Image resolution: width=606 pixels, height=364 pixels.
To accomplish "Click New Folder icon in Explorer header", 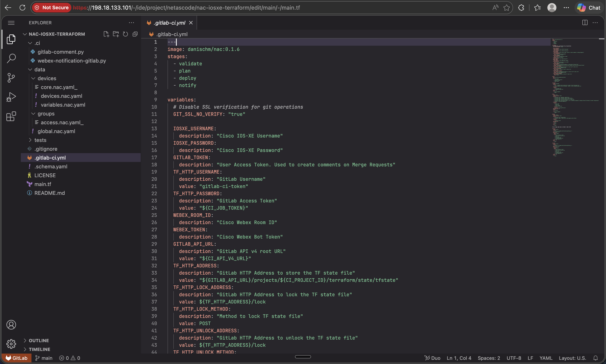I will (x=116, y=34).
